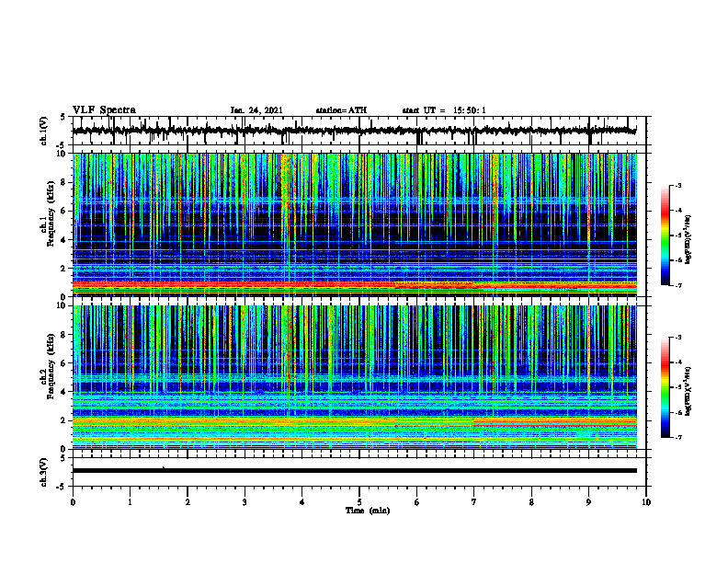Click the "1" tick on the time axis
The height and width of the screenshot is (563, 728).
[130, 502]
